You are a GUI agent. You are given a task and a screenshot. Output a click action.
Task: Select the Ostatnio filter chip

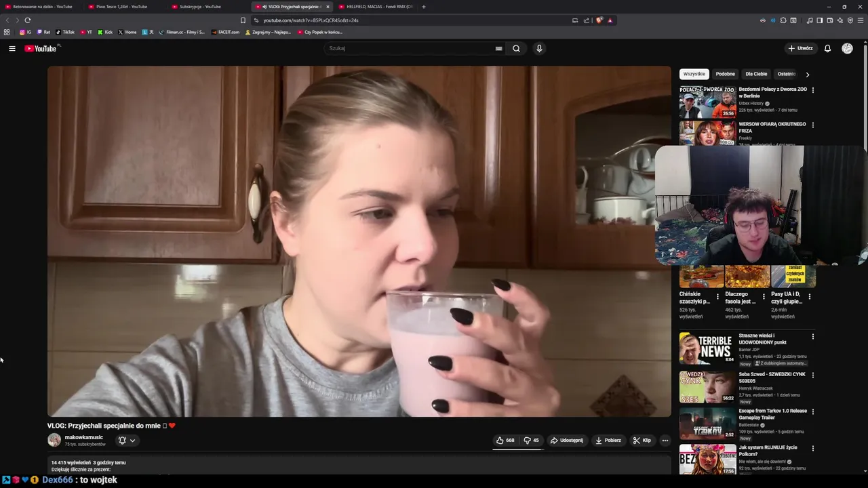pos(787,74)
